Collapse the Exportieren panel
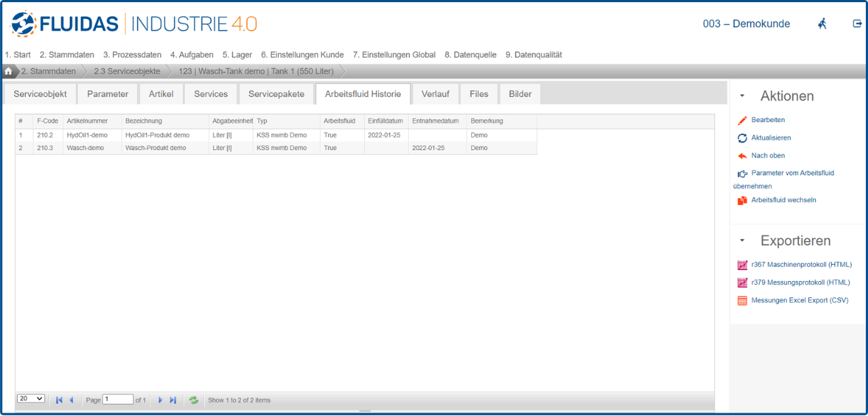This screenshot has width=868, height=416. tap(742, 241)
